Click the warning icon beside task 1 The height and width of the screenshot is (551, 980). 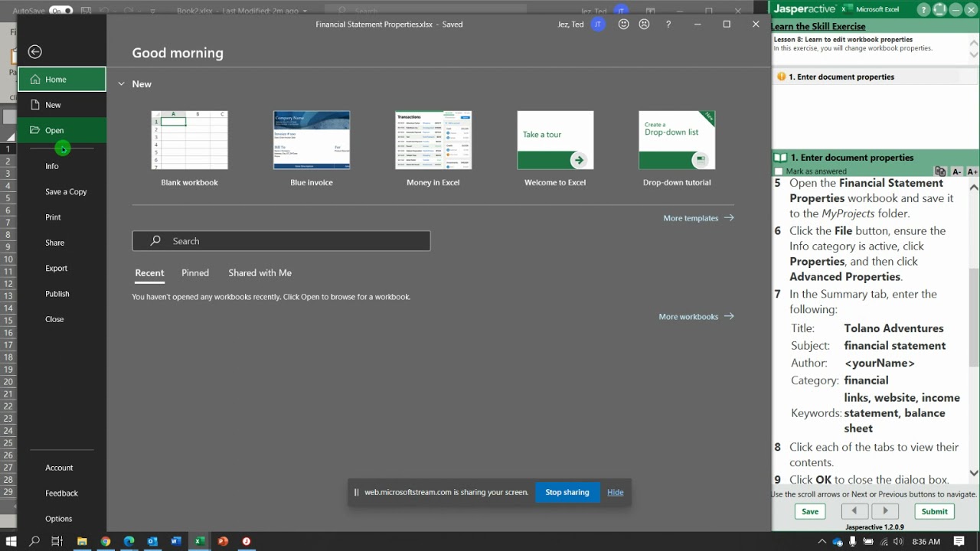pos(781,77)
